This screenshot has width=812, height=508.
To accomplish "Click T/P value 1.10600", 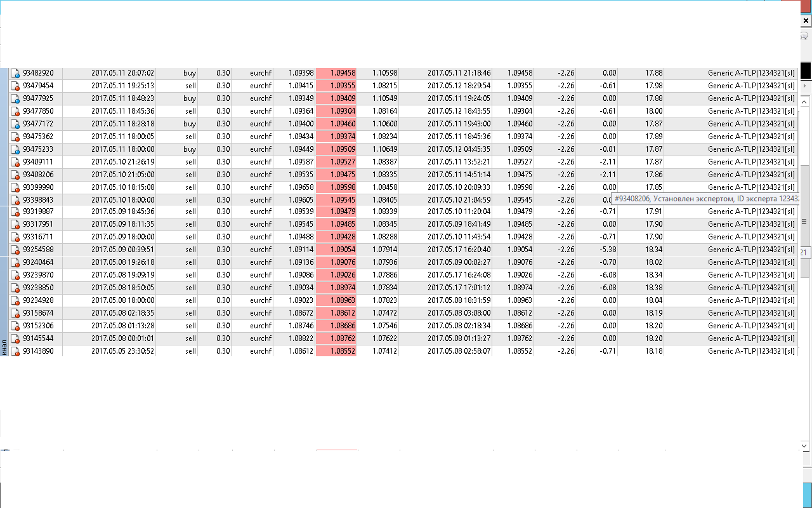I will (384, 124).
